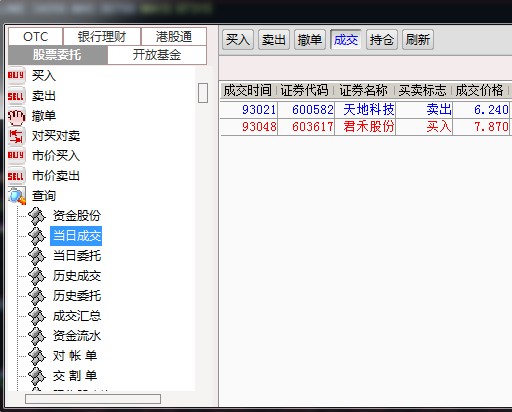
Task: Click the SELL icon beside 卖出
Action: pos(16,96)
